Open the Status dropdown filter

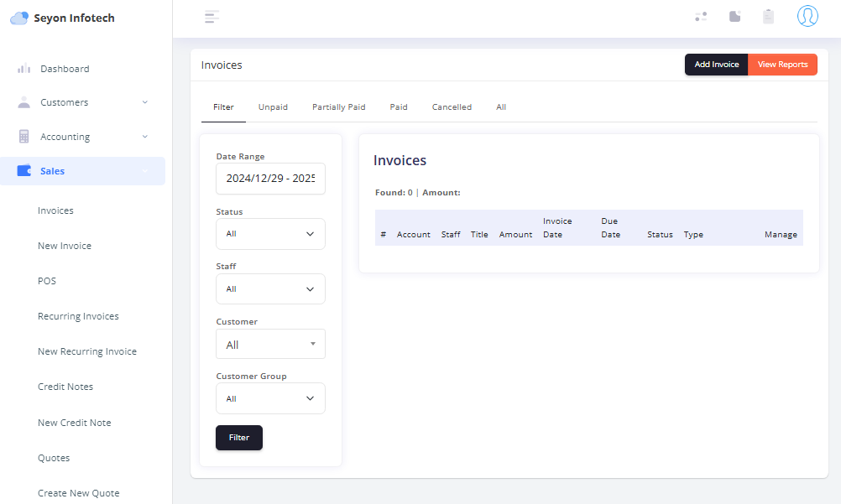pos(270,234)
